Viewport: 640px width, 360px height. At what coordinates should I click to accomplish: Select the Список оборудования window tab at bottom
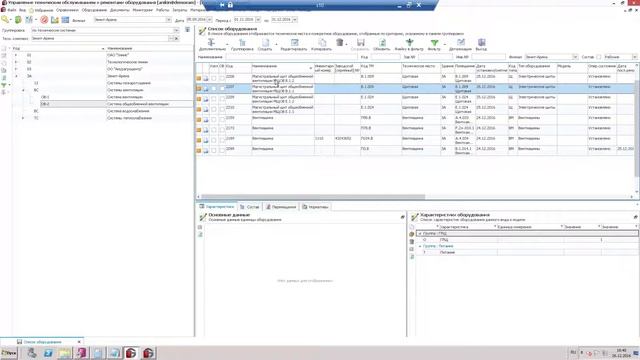(x=43, y=342)
